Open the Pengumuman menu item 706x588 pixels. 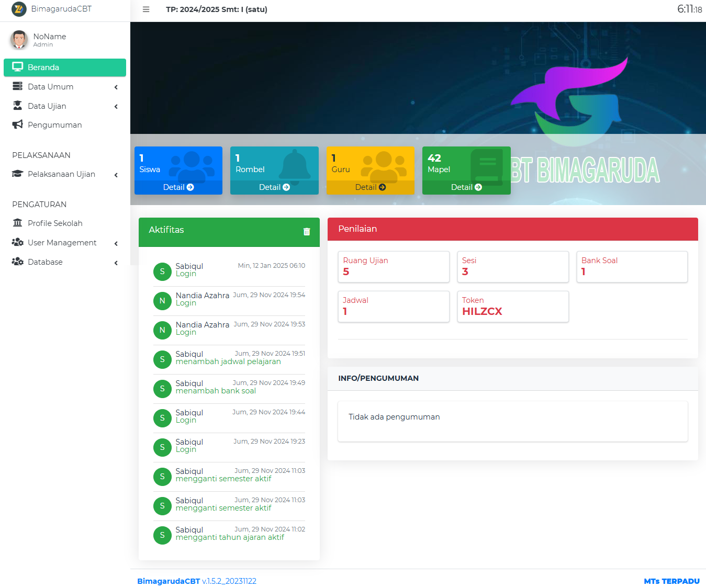click(x=65, y=125)
